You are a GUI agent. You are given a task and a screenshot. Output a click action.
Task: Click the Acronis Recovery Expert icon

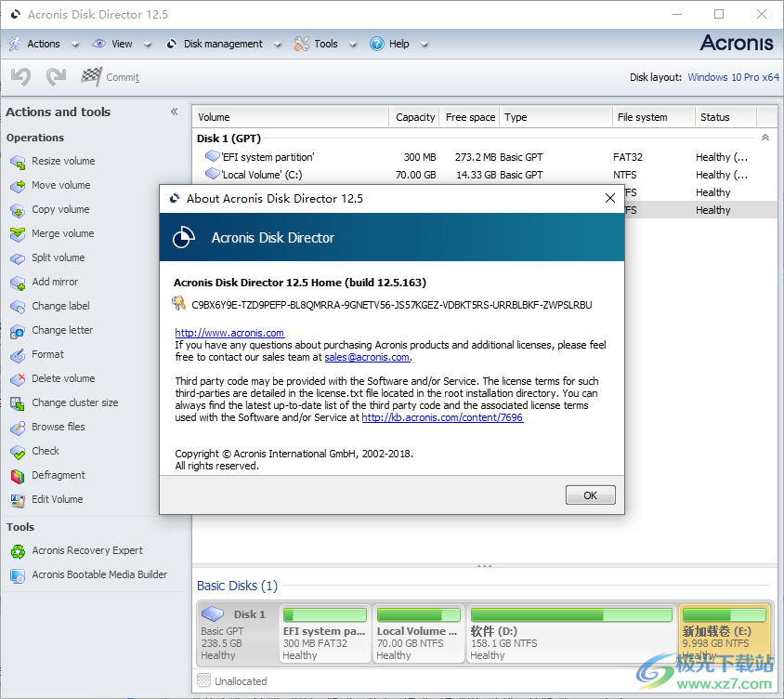18,551
